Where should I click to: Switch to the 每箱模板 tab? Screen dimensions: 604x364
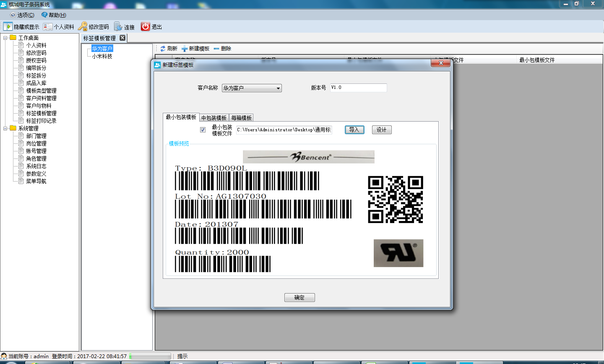[242, 118]
